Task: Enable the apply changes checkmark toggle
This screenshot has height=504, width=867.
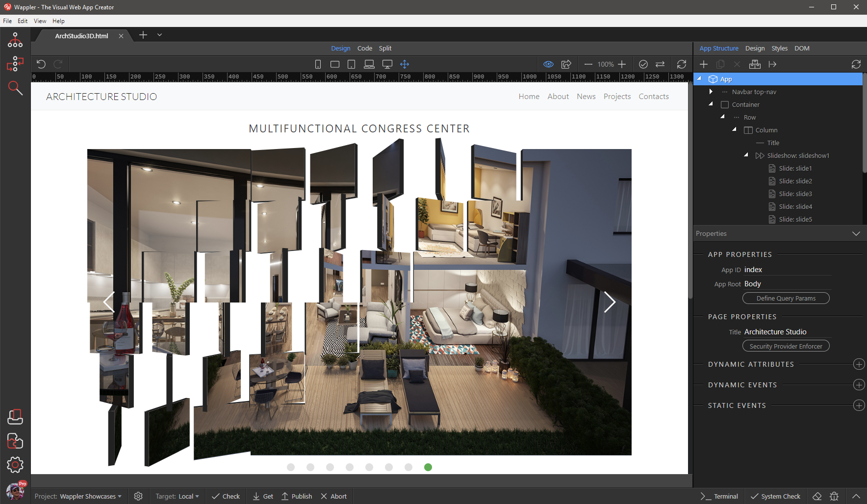Action: pos(643,64)
